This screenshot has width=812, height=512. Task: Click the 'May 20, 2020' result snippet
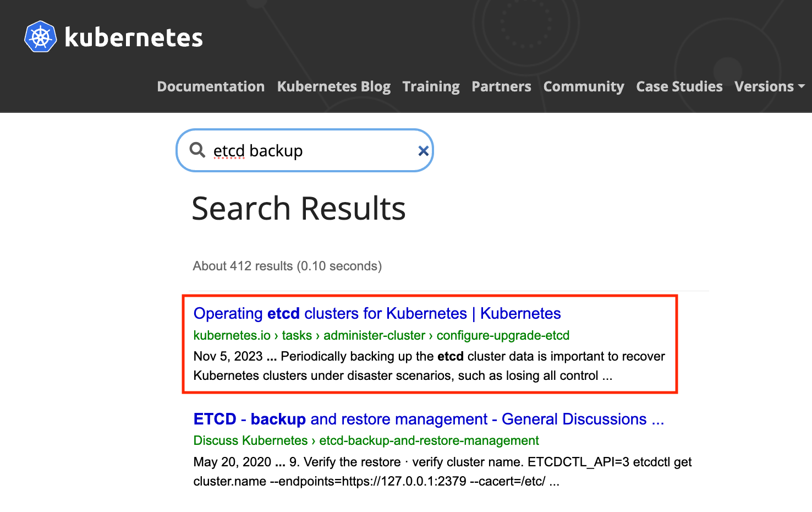[442, 472]
